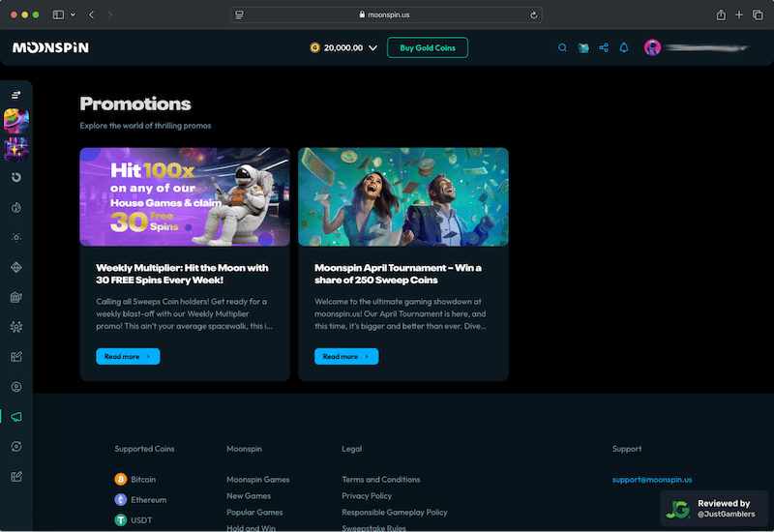Open the circular refresh-target sidebar icon
The image size is (774, 532).
coord(16,447)
